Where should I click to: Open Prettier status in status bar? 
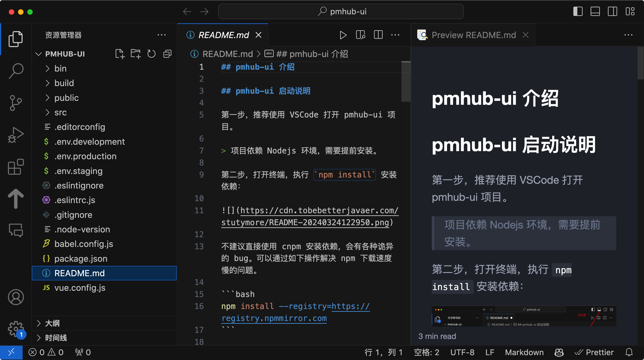pos(594,352)
